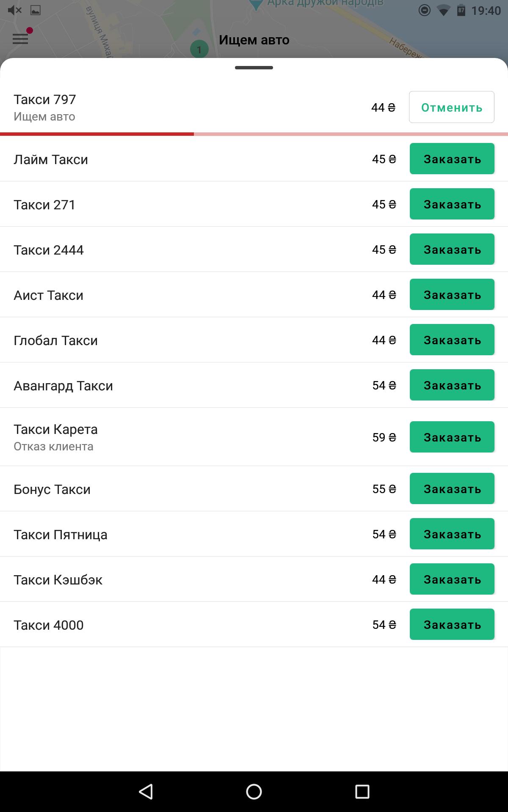Viewport: 508px width, 812px height.
Task: Order a ride from Лайм Такси
Action: 451,159
